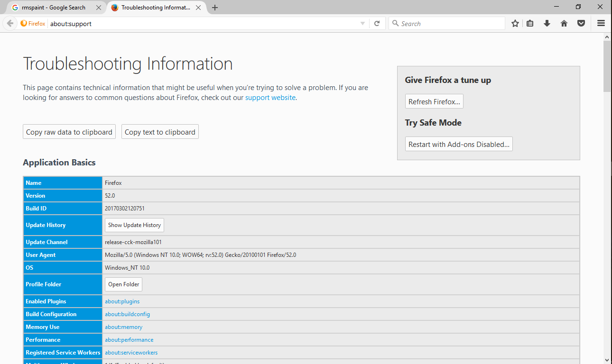Image resolution: width=612 pixels, height=364 pixels.
Task: Click Copy raw data to clipboard
Action: click(69, 132)
